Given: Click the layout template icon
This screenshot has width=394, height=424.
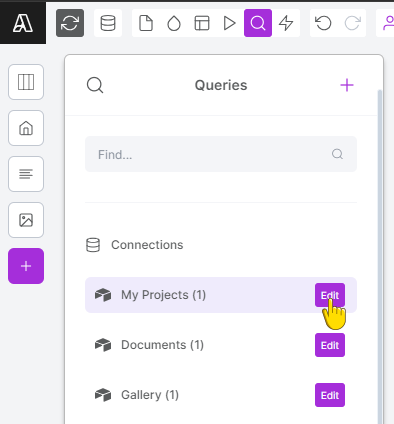Looking at the screenshot, I should [x=202, y=23].
